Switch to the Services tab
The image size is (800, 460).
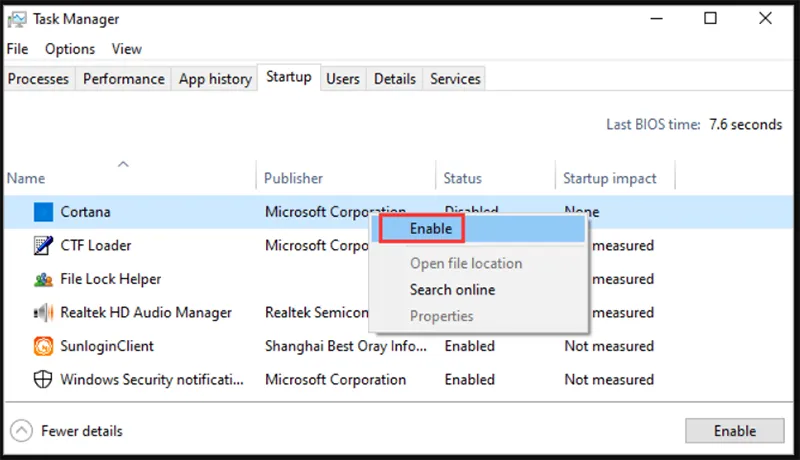click(x=455, y=79)
